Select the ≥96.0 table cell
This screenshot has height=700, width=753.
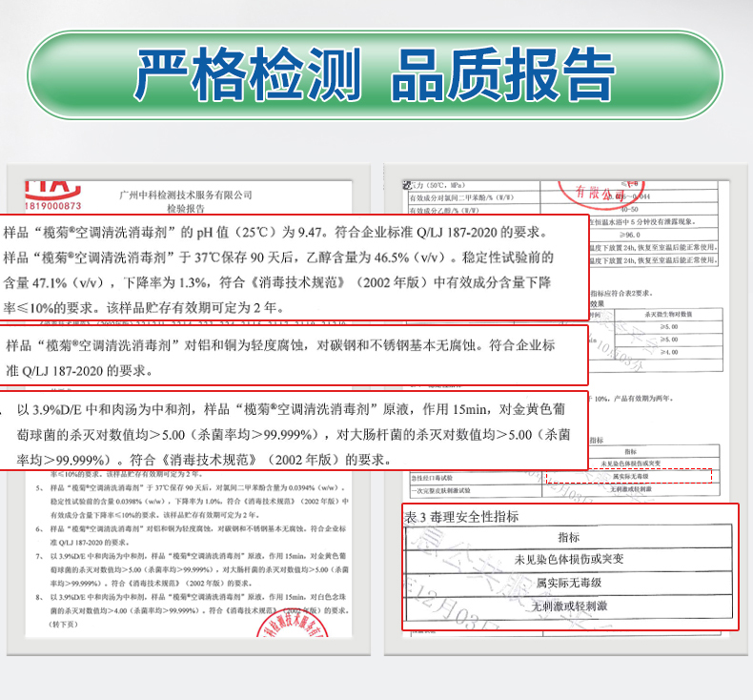pyautogui.click(x=630, y=235)
